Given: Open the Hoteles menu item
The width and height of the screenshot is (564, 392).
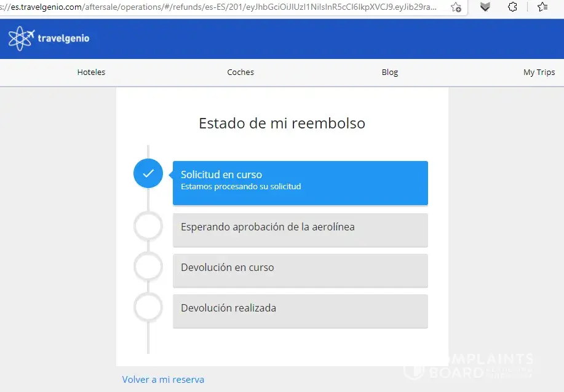Looking at the screenshot, I should pyautogui.click(x=91, y=72).
